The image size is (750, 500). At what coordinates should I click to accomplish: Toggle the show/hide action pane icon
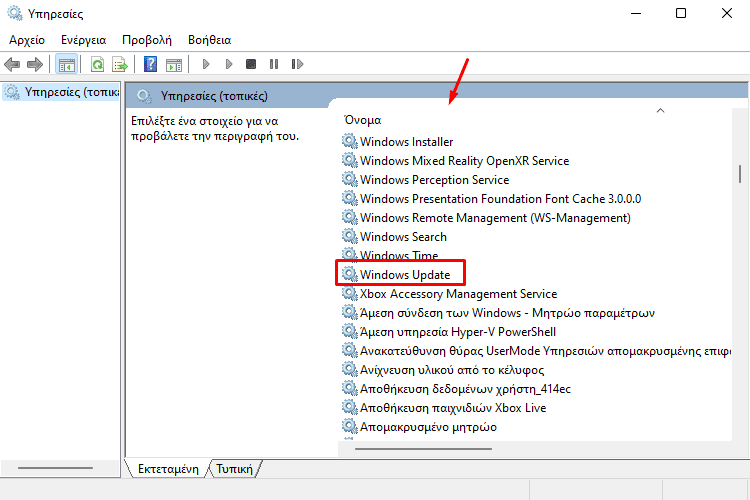click(x=174, y=64)
